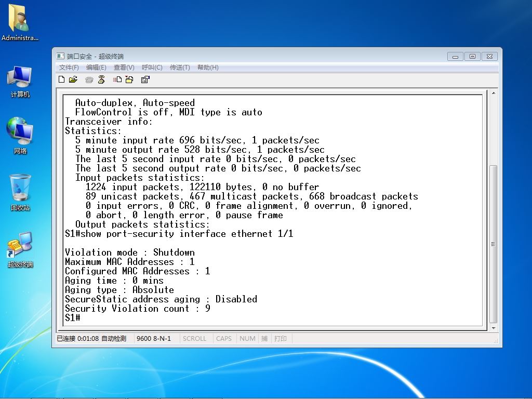Click the vertical scrollbar thumb
532x399 pixels.
click(x=494, y=244)
